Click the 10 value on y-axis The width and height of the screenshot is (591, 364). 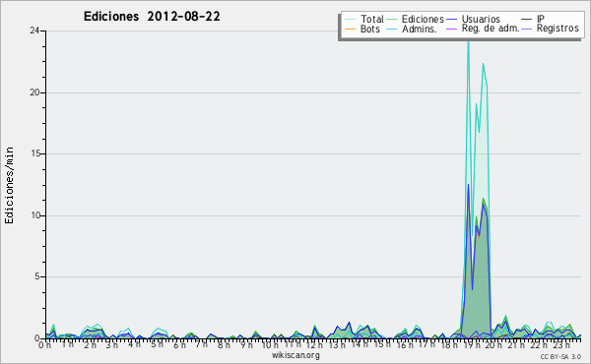(x=35, y=215)
